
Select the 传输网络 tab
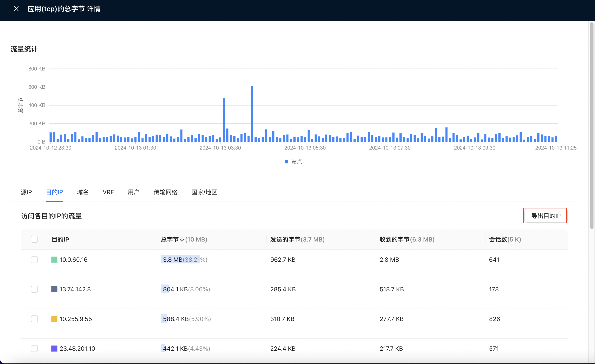pyautogui.click(x=166, y=192)
